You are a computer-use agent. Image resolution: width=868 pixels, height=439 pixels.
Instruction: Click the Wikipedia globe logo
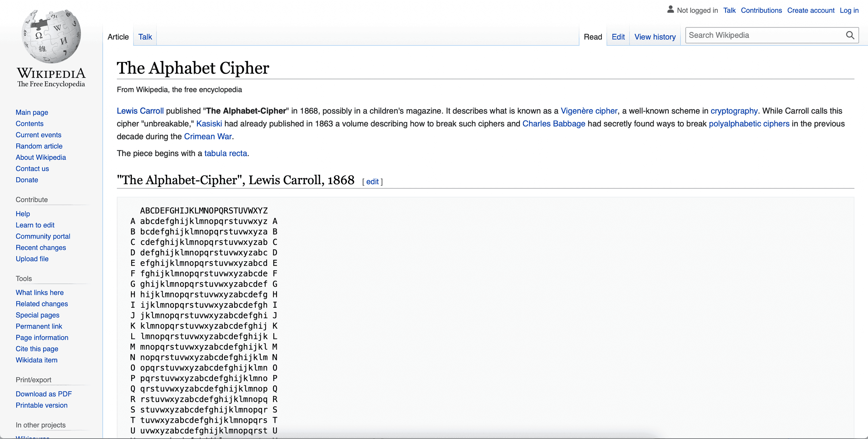point(51,37)
